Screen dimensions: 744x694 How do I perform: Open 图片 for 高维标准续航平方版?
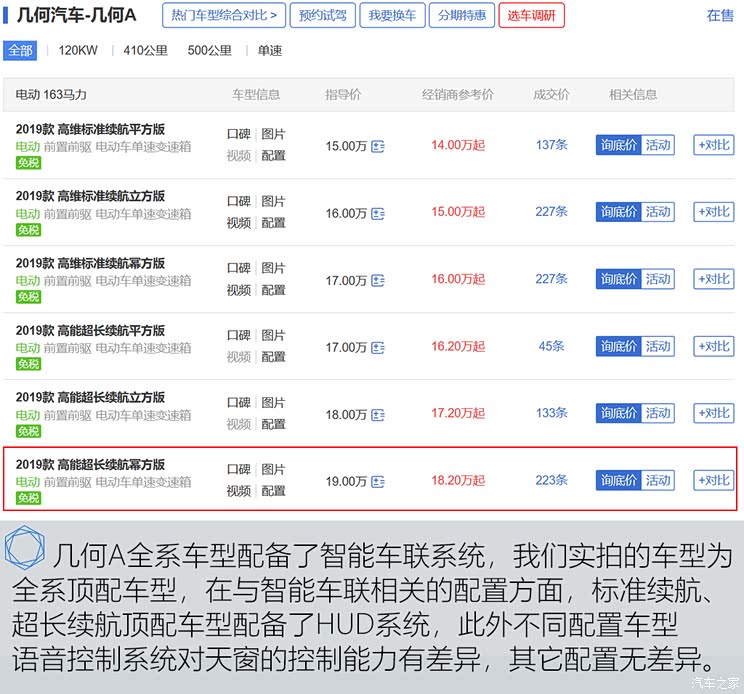[273, 134]
